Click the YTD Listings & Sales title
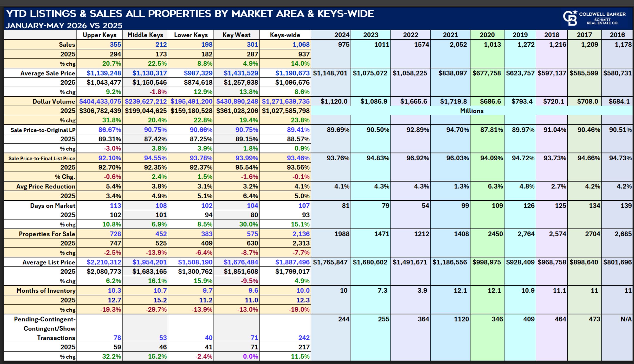Viewport: 634px width, 364px height. 190,14
